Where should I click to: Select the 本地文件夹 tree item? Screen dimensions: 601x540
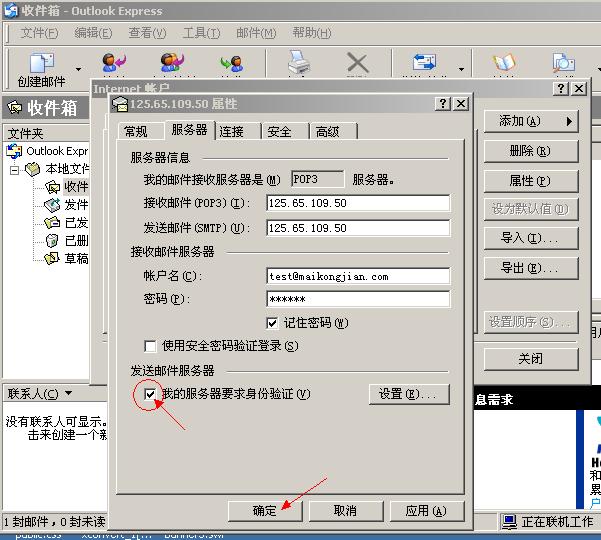pos(57,169)
